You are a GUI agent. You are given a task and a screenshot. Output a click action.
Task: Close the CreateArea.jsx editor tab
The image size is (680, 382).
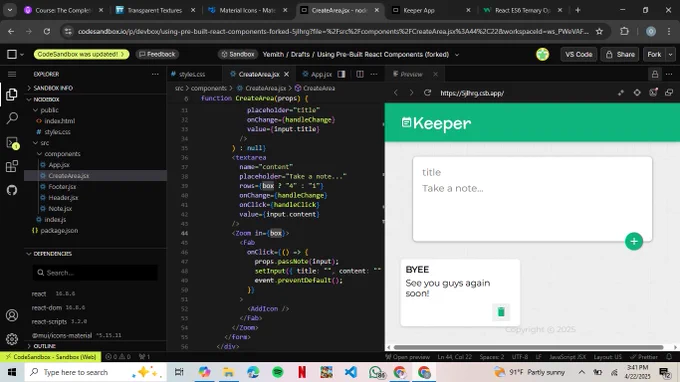(x=286, y=74)
